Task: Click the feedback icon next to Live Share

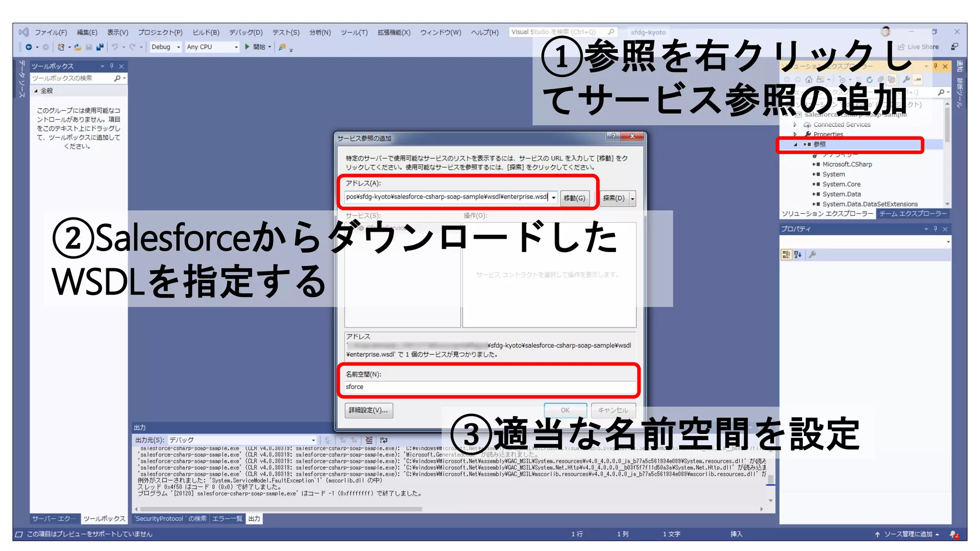Action: coord(955,47)
